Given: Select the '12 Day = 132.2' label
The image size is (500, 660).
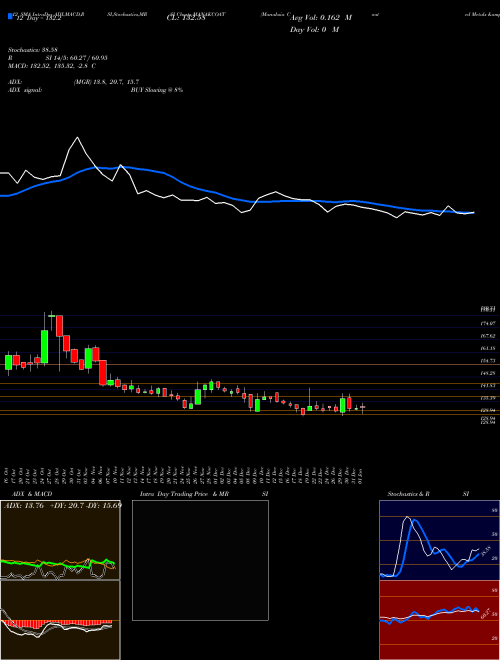Looking at the screenshot, I should point(37,18).
